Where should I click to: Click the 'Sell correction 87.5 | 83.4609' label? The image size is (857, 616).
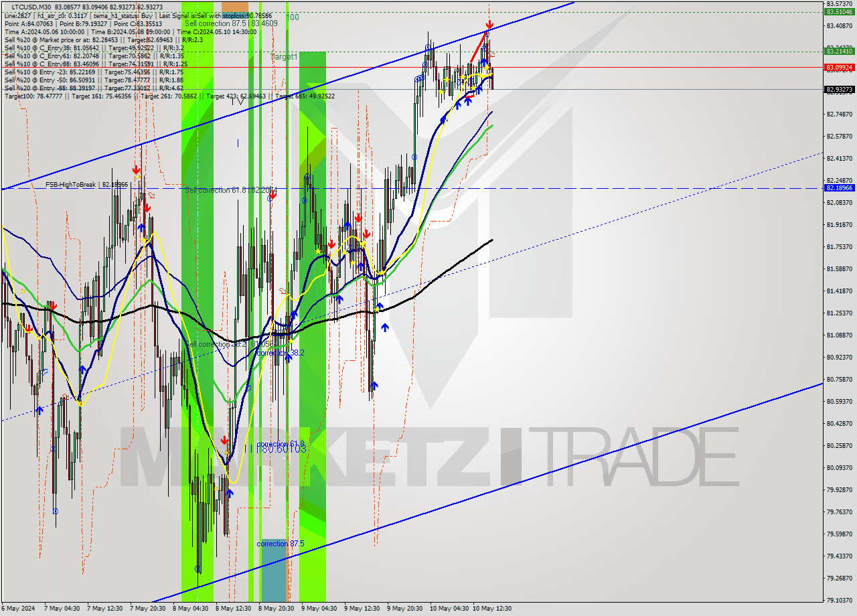(231, 23)
